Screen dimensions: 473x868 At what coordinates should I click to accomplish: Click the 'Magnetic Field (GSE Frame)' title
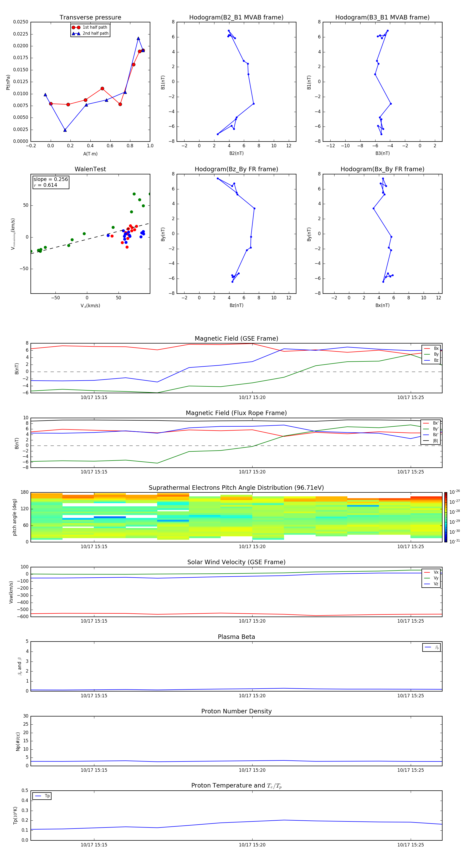(x=236, y=339)
